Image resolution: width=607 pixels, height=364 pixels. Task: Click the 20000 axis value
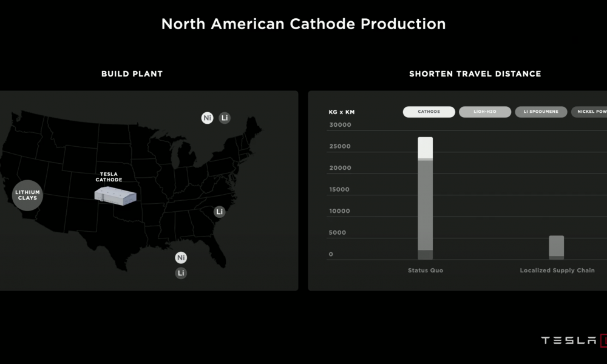[341, 168]
